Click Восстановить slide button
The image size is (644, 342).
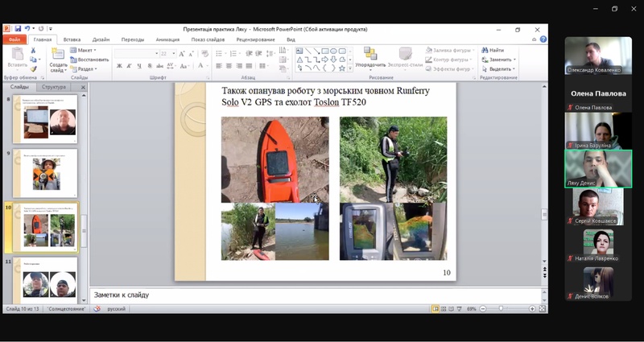point(89,60)
